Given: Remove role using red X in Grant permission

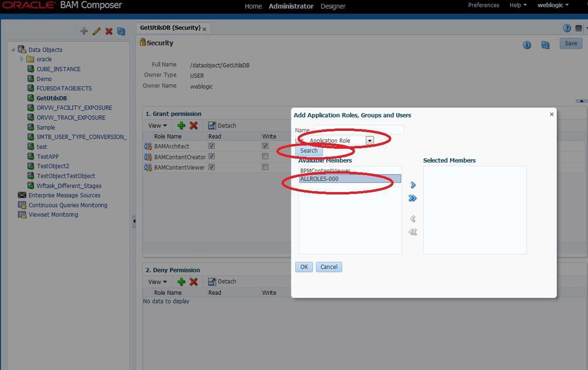Looking at the screenshot, I should pyautogui.click(x=193, y=126).
